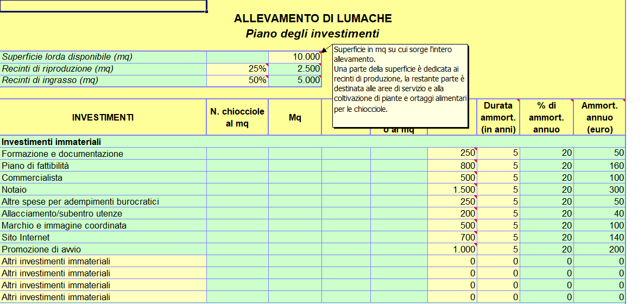
Task: Select the Formazione e documentazione row label
Action: tap(103, 154)
